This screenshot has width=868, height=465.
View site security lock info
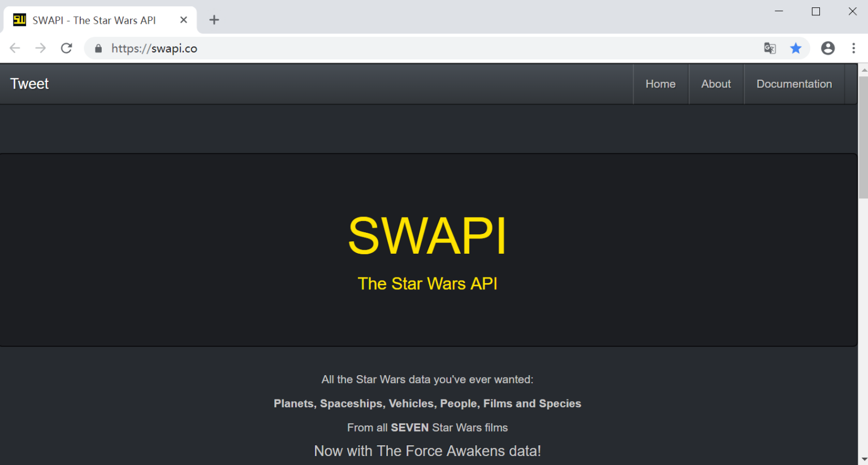tap(98, 49)
